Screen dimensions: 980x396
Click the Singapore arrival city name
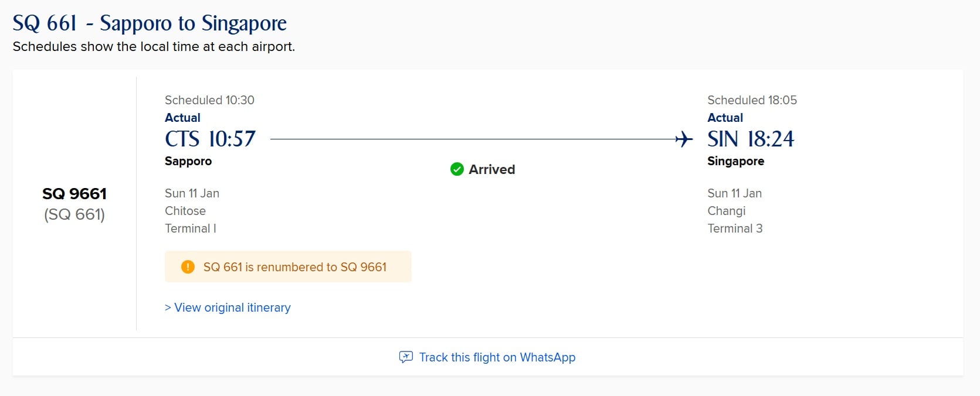[x=735, y=161]
